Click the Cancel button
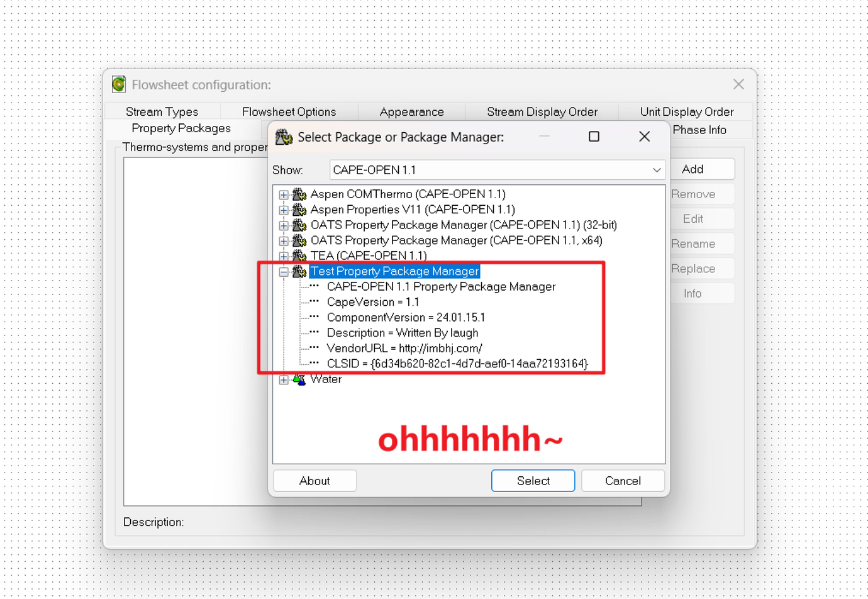This screenshot has width=868, height=599. tap(623, 481)
